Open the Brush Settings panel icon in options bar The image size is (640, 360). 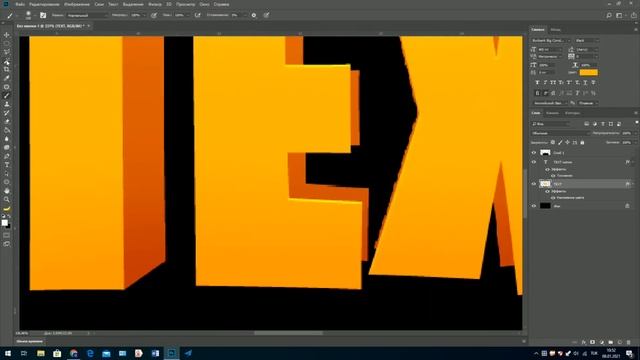click(x=43, y=15)
